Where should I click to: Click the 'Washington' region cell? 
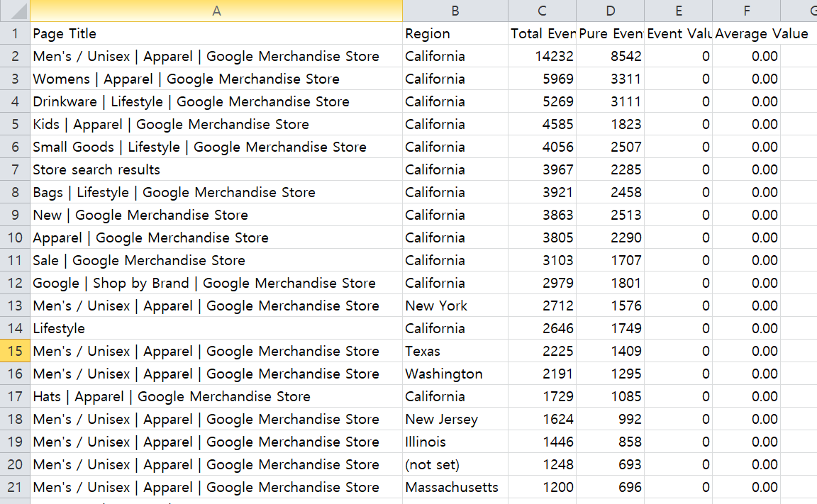point(455,374)
